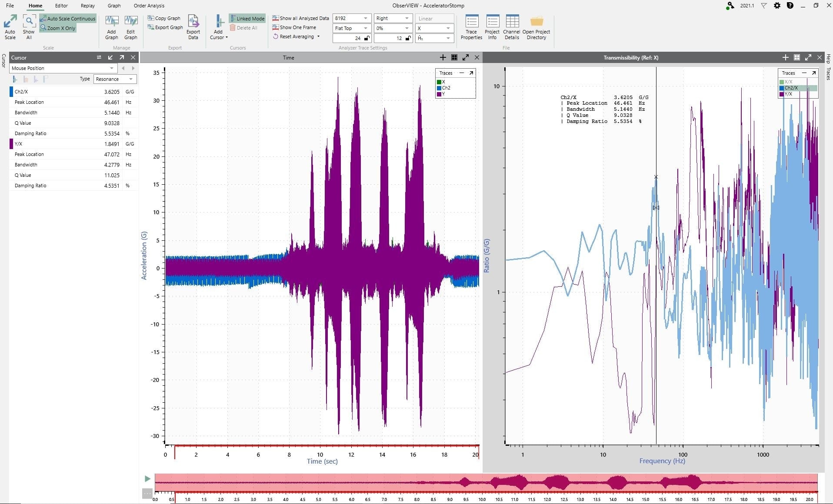Viewport: 833px width, 504px height.
Task: Click the Export Data icon
Action: 193,22
